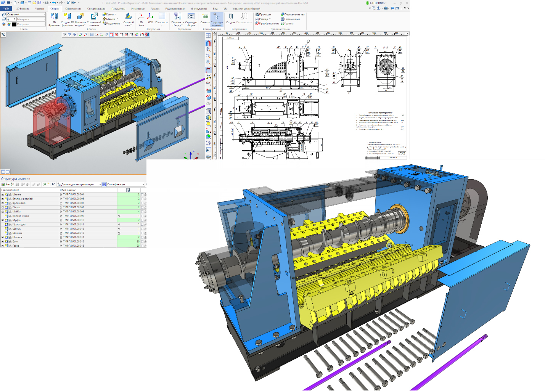Open T-FLEX DOCs link
This screenshot has height=392, width=545.
tap(376, 3)
